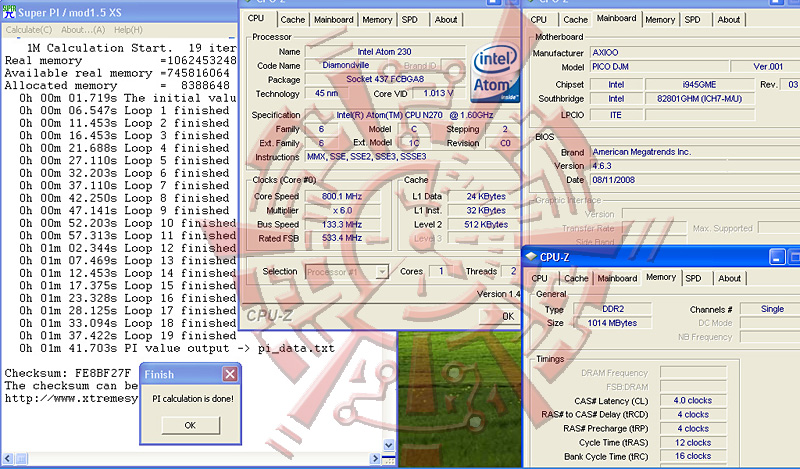Click the BIOS Version value 4.6.3

[695, 166]
